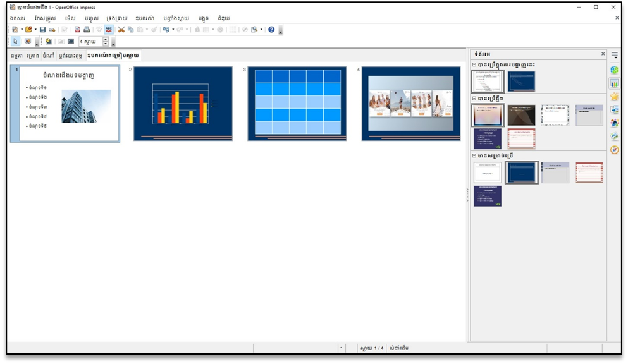
Task: Open the Navigator compass icon in sidebar
Action: [x=614, y=150]
